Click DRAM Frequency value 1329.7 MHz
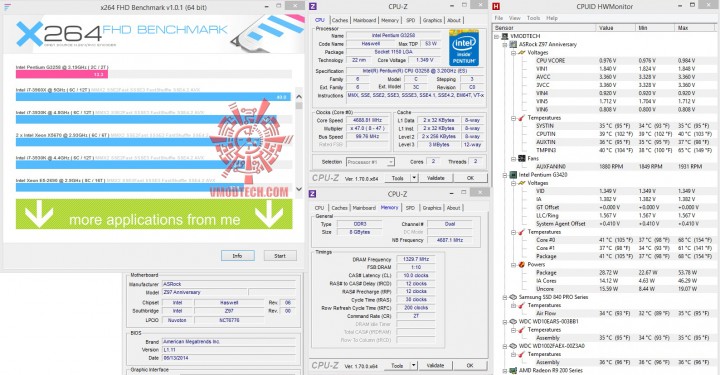The width and height of the screenshot is (720, 375). 416,259
